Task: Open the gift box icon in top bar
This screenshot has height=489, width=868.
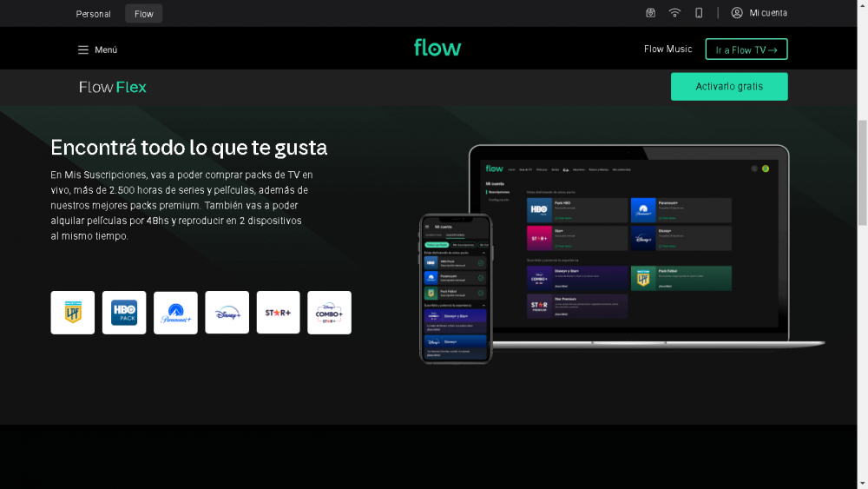Action: pos(650,13)
